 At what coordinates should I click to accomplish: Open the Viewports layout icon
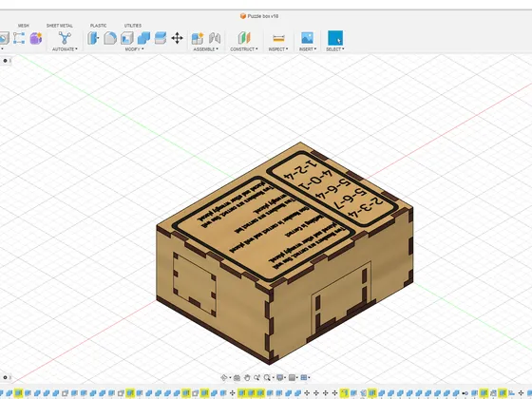(304, 378)
